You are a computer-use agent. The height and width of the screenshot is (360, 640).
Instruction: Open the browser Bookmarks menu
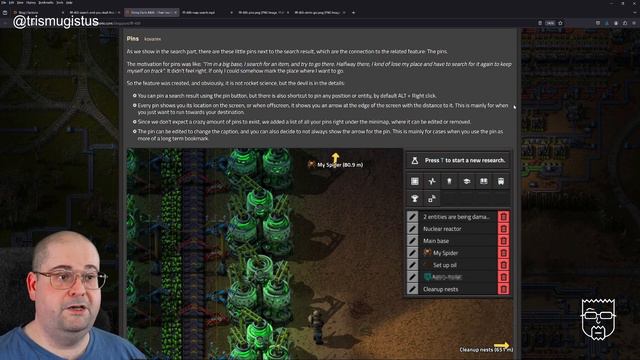coord(46,2)
